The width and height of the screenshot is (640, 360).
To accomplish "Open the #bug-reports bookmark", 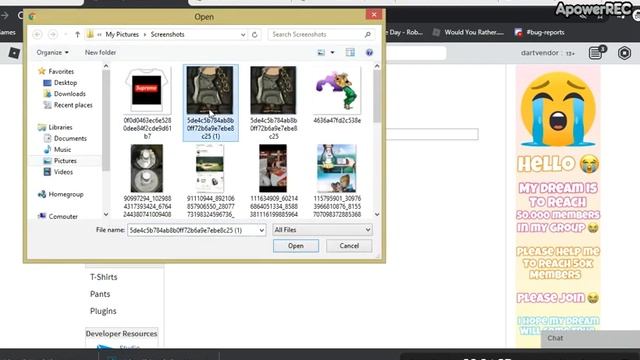I will 540,32.
